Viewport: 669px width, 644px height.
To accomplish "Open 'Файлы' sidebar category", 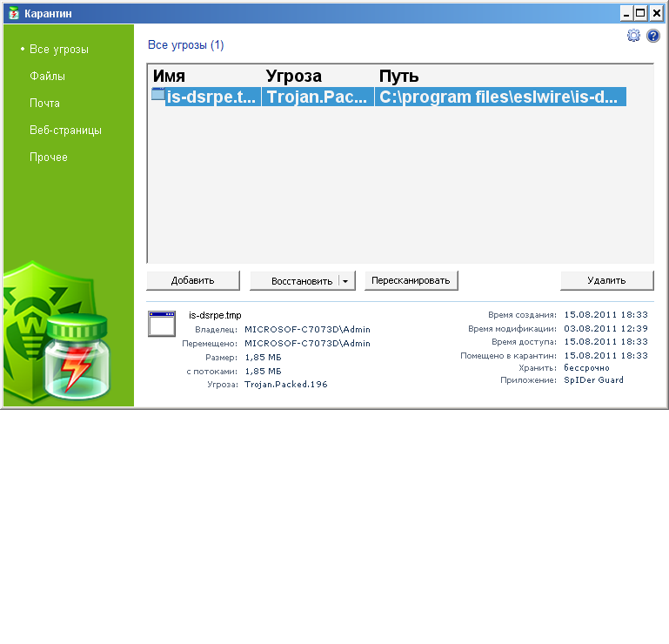I will 47,76.
